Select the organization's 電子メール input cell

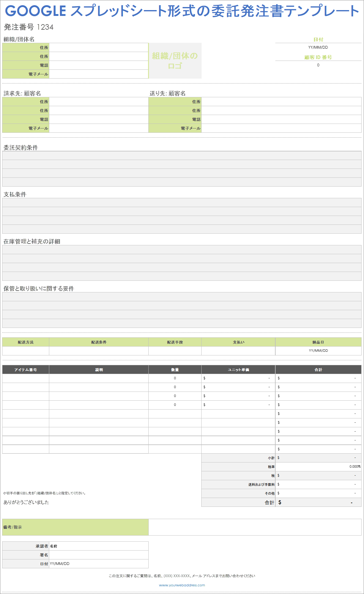point(98,74)
